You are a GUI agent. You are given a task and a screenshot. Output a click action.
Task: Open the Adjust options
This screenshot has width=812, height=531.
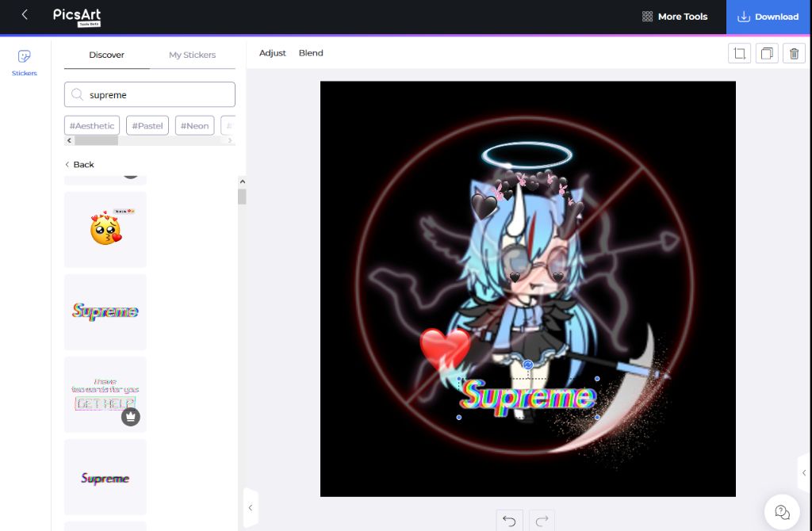273,53
